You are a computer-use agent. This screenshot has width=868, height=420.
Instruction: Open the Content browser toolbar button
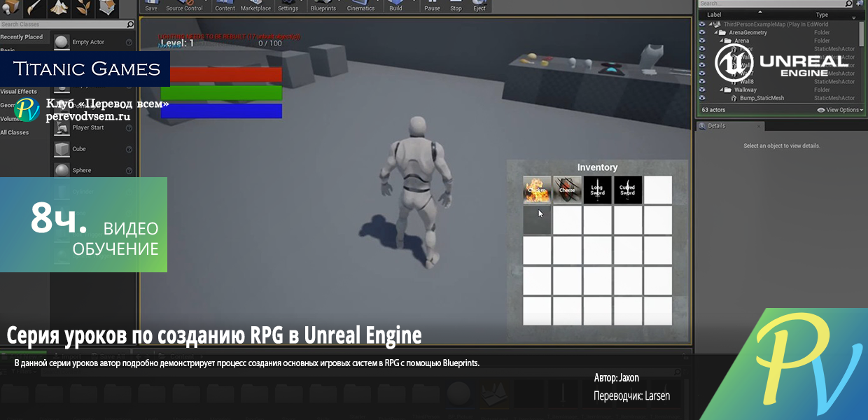(225, 6)
